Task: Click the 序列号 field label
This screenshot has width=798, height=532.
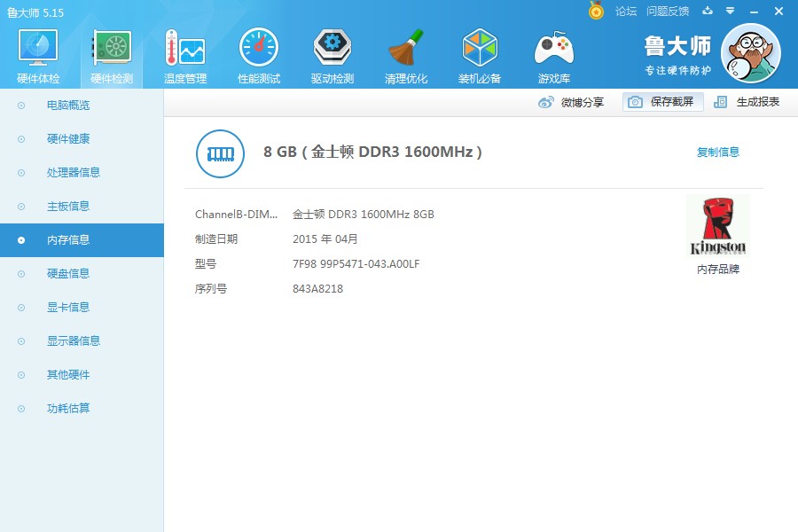Action: tap(211, 289)
